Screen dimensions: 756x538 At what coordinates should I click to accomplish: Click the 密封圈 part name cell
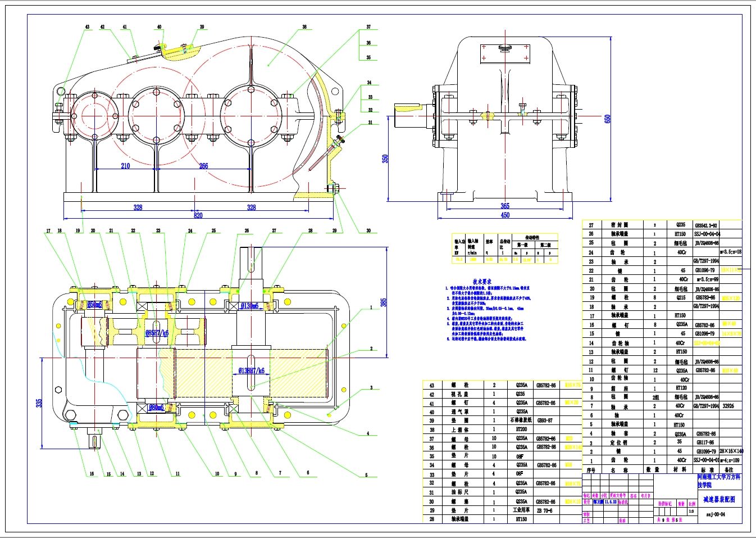point(620,225)
